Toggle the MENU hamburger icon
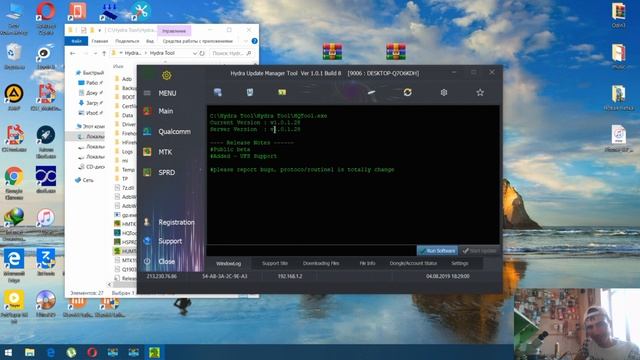This screenshot has height=360, width=640. 147,93
